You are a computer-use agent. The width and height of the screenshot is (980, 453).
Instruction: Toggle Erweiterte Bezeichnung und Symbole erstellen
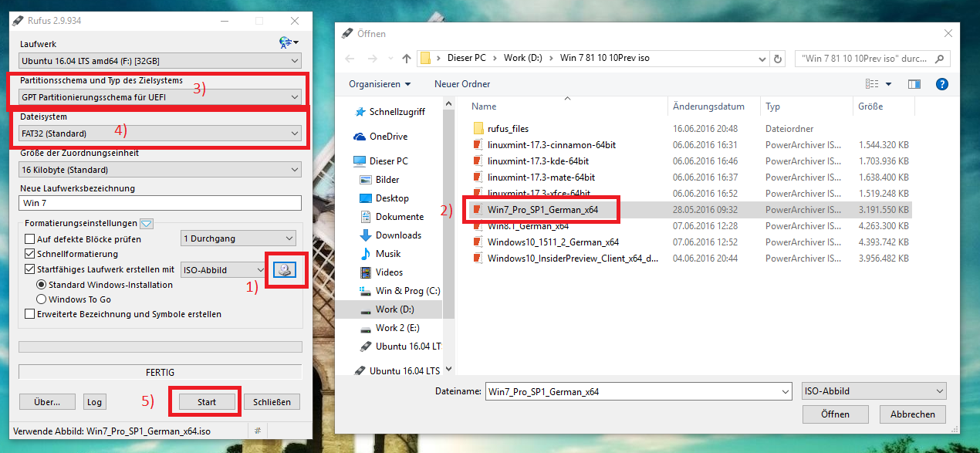(x=31, y=314)
